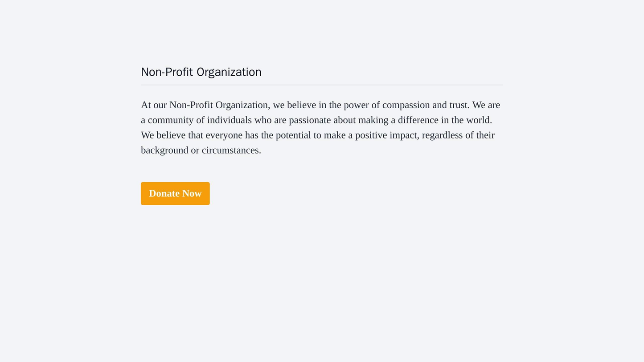Click the left edge of the Donate Now button

pos(143,193)
